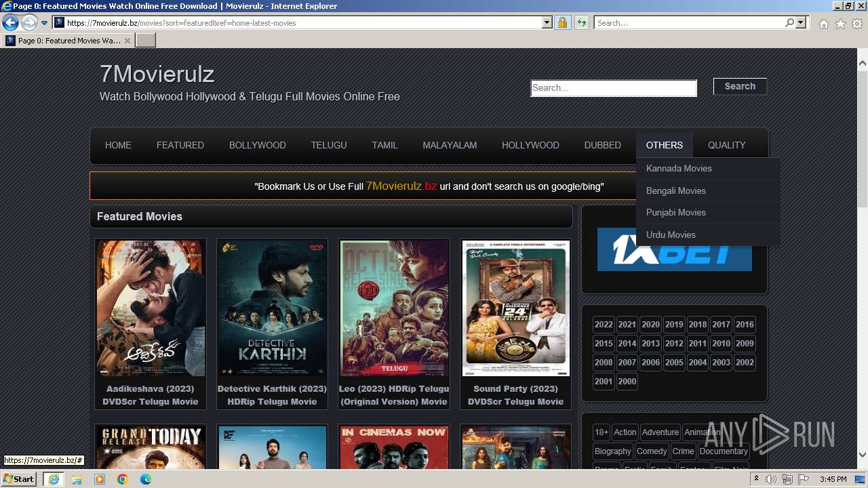868x488 pixels.
Task: Select the Comedy genre tag
Action: pos(652,451)
